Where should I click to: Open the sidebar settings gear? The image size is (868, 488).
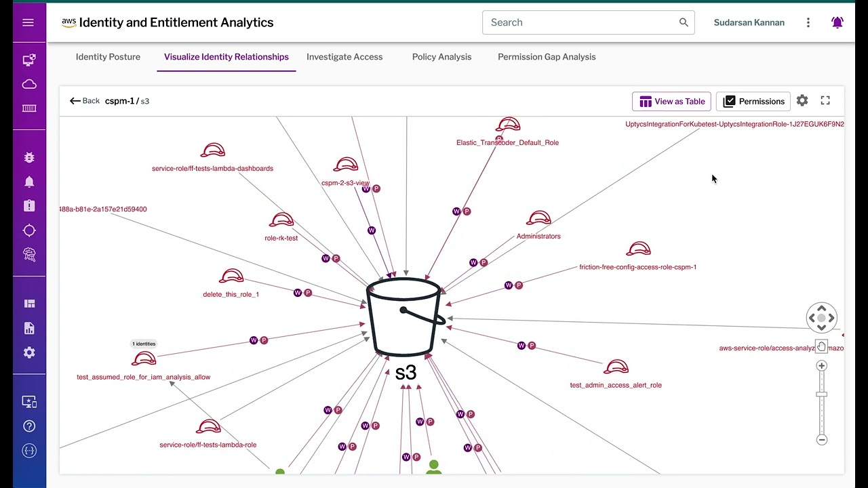[x=29, y=352]
